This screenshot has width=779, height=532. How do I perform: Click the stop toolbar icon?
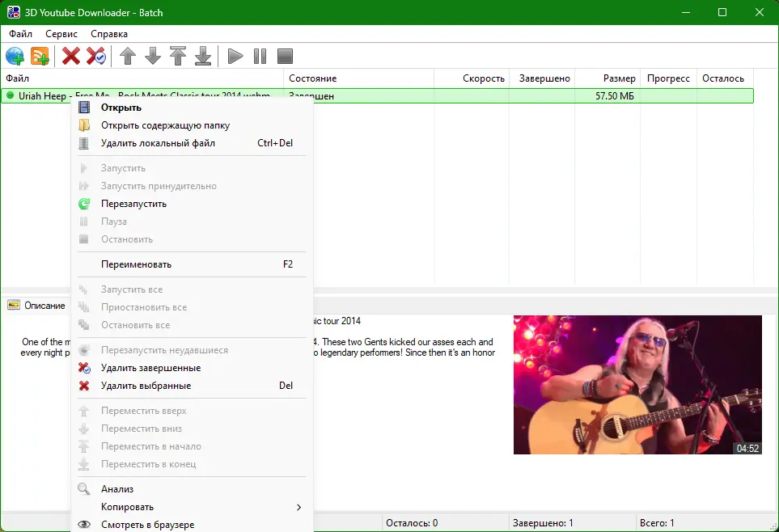pyautogui.click(x=284, y=56)
